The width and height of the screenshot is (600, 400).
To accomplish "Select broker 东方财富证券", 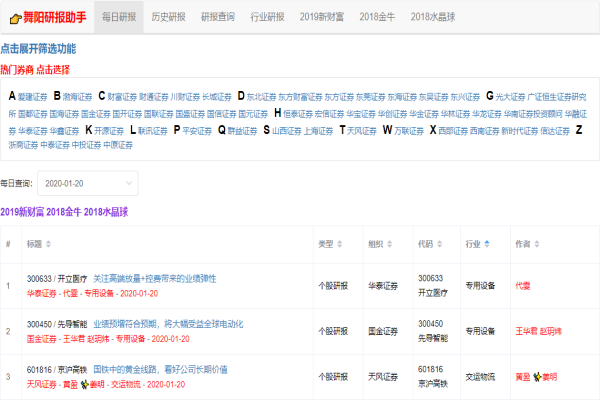I will point(300,97).
